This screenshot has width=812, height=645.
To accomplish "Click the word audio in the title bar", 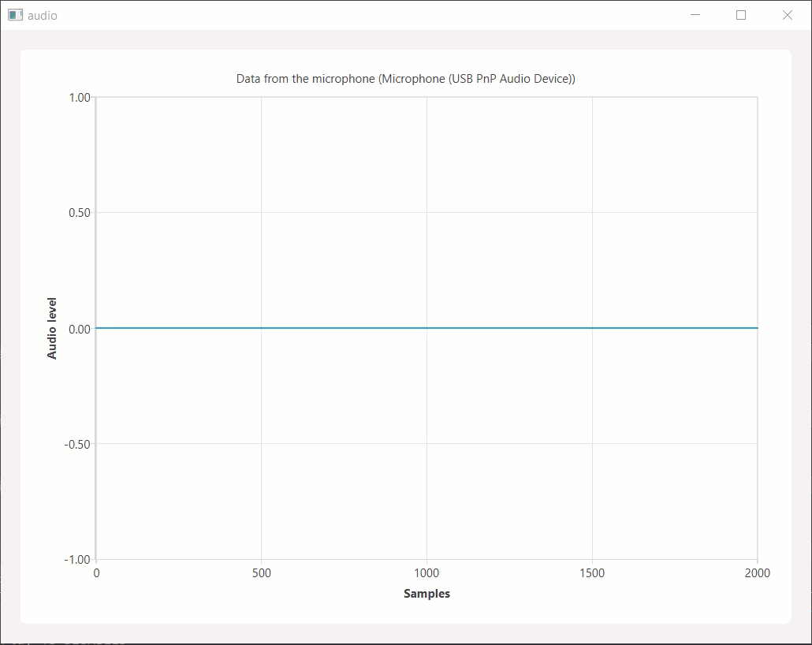I will point(41,15).
